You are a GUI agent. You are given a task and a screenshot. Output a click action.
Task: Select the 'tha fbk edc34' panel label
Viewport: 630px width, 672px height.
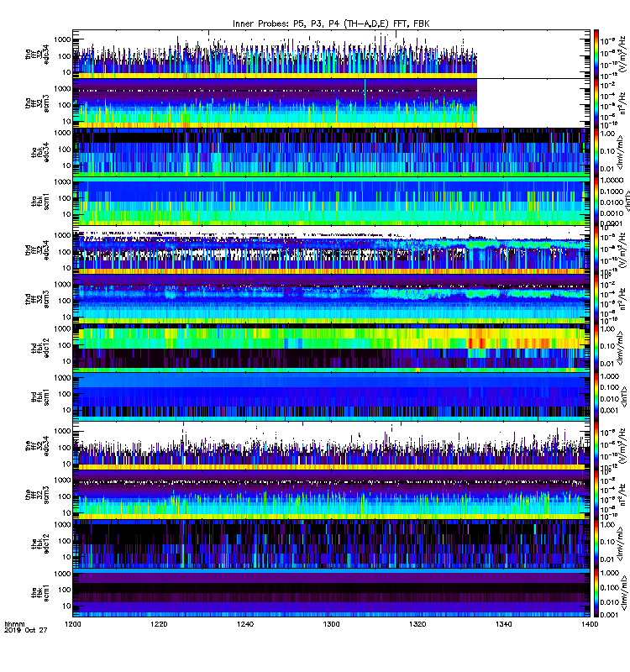(x=39, y=152)
